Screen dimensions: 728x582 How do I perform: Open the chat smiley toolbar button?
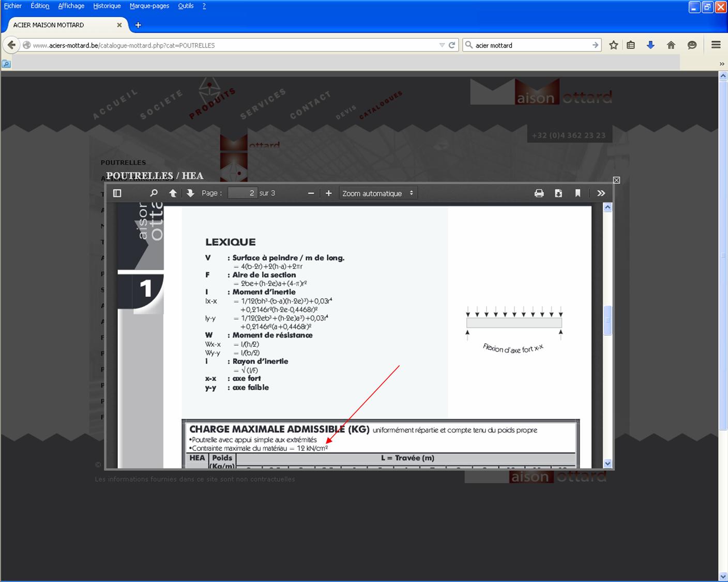[x=692, y=45]
